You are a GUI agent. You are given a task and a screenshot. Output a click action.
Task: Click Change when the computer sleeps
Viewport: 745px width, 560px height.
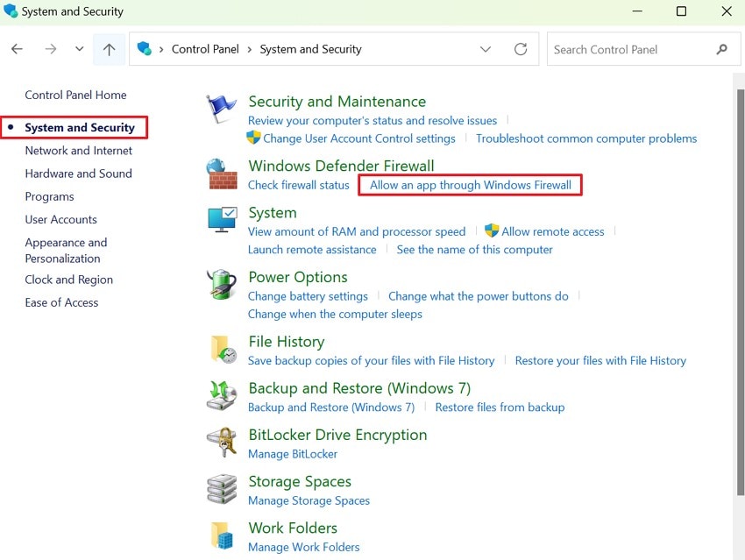[335, 315]
